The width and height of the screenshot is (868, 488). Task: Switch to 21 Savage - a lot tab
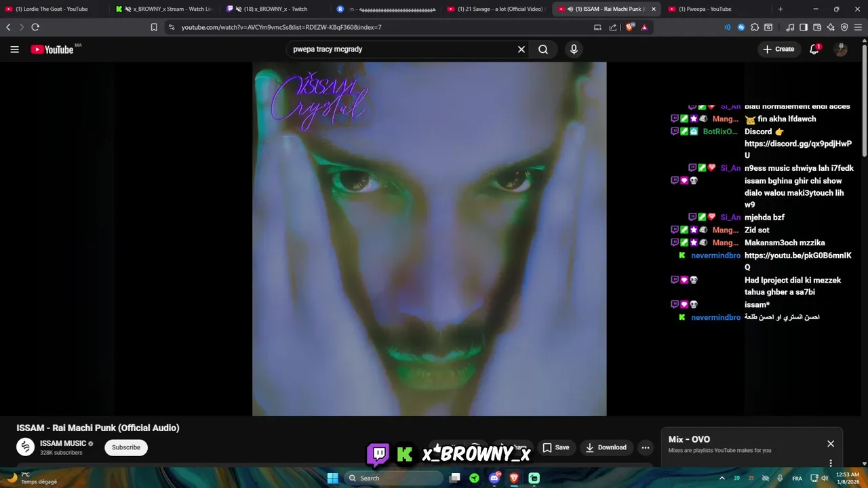[496, 9]
